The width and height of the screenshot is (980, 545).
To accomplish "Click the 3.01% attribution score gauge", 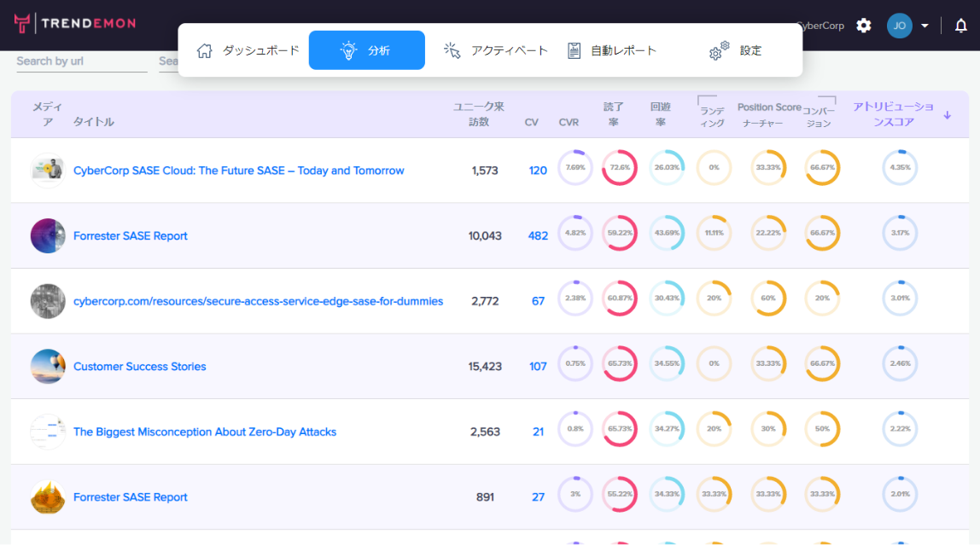I will (x=900, y=298).
